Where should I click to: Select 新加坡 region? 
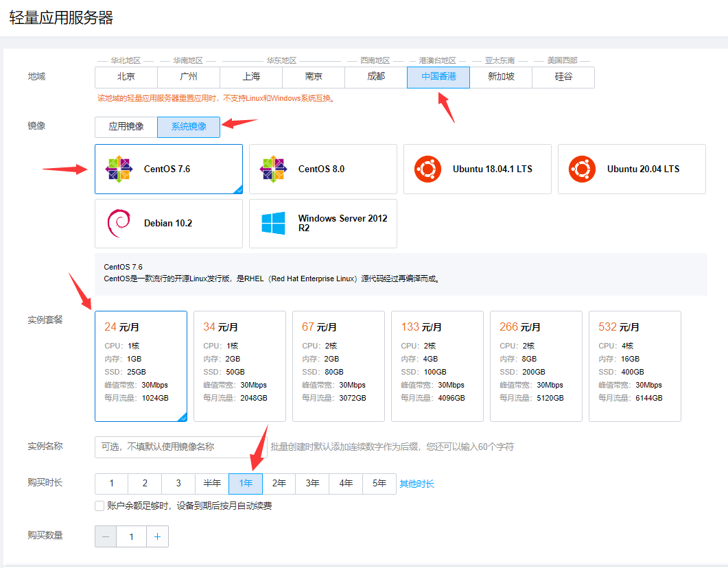pyautogui.click(x=501, y=77)
